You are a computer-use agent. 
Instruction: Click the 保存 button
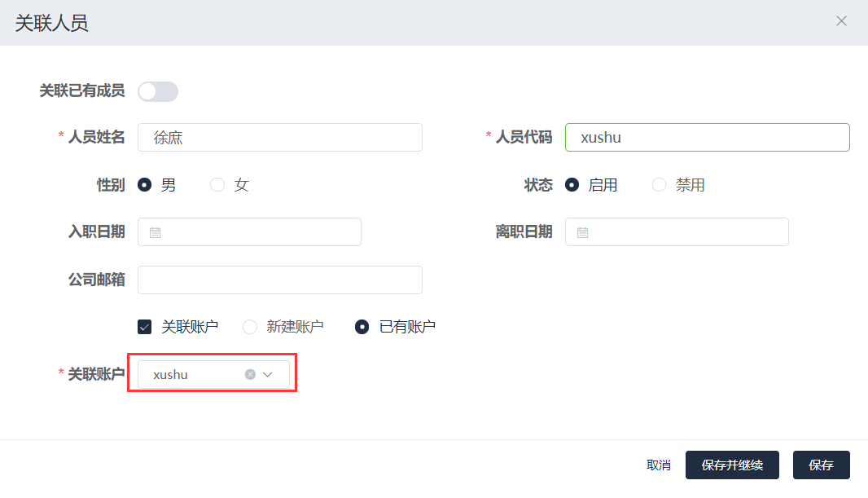[821, 465]
